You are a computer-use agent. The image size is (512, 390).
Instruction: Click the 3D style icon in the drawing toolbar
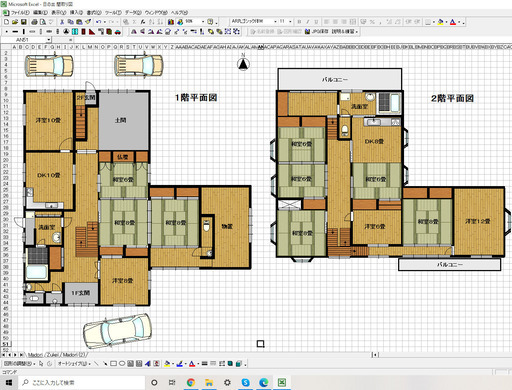tap(238, 364)
